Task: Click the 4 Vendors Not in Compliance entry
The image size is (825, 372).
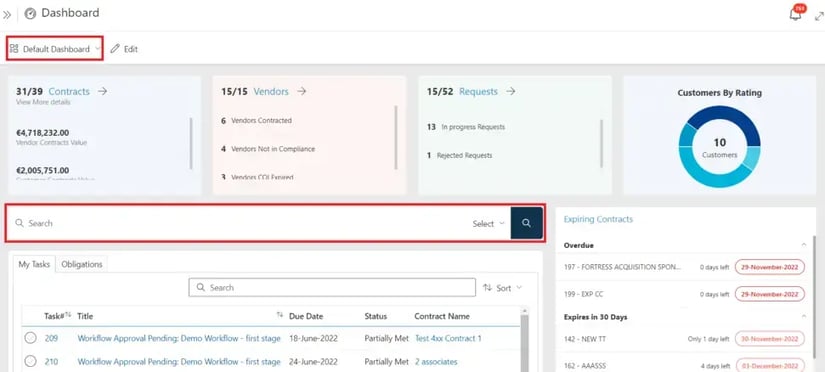Action: (268, 149)
